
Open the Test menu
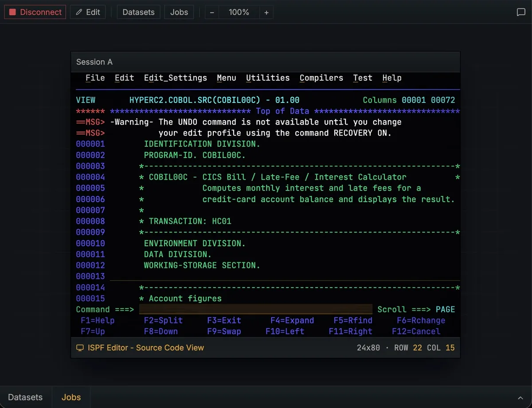pos(363,78)
